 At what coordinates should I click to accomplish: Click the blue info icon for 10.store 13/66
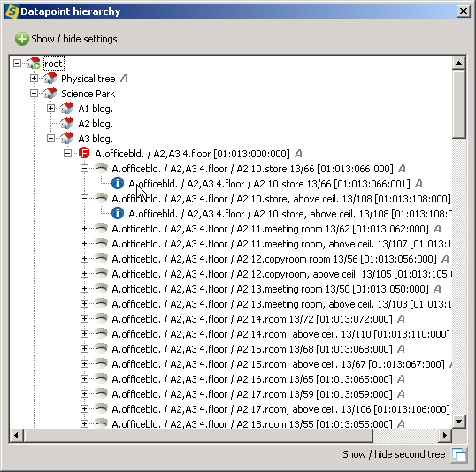pyautogui.click(x=118, y=183)
